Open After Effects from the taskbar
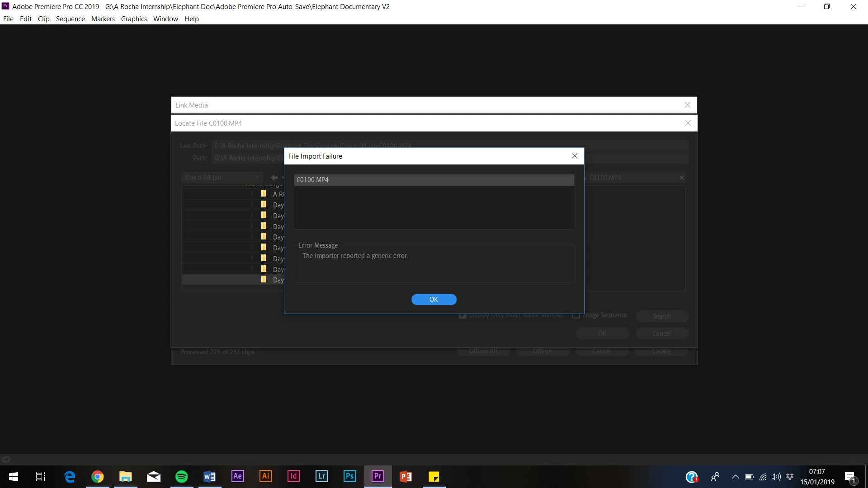Viewport: 868px width, 488px height. coord(237,476)
